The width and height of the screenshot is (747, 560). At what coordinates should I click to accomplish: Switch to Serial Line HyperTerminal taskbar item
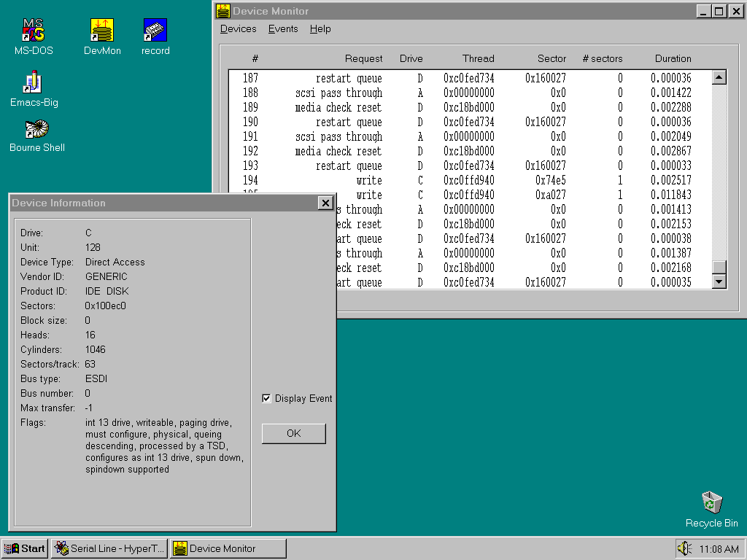(x=109, y=548)
